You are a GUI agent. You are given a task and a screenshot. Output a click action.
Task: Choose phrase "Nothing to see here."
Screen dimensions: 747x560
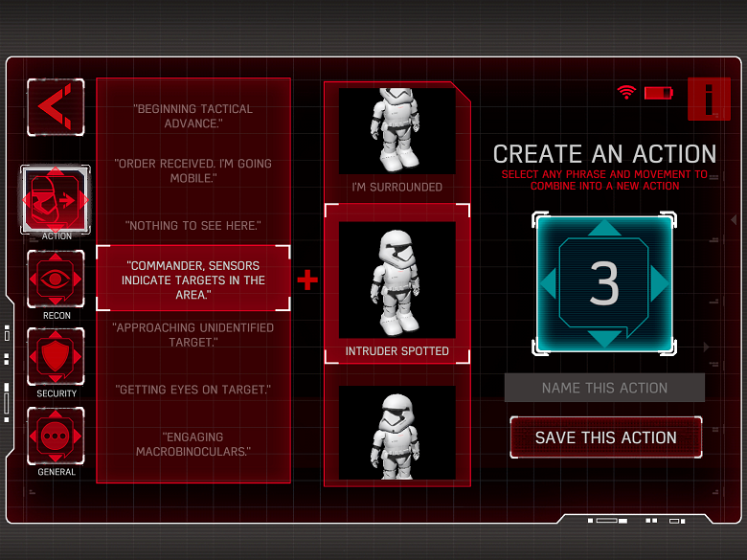coord(193,226)
